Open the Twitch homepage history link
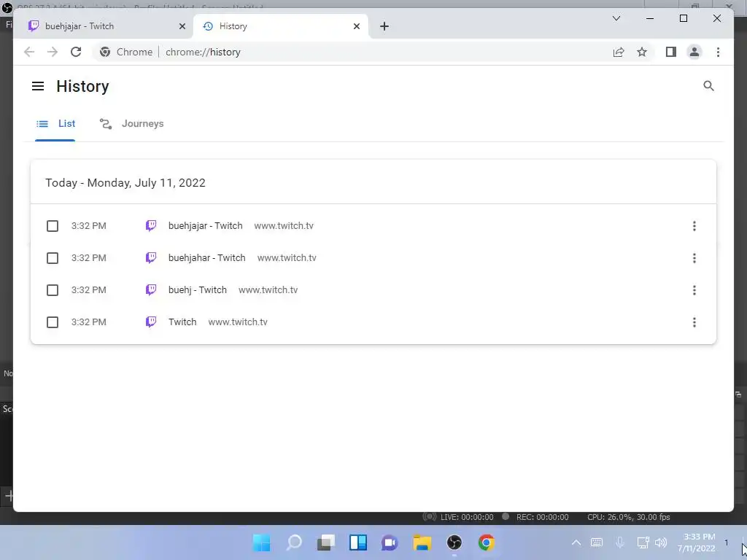 click(x=182, y=322)
